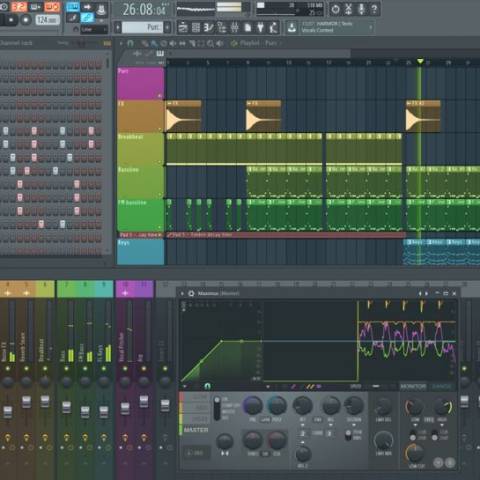The image size is (480, 480).
Task: Click the download arrow icon beside hint panel
Action: 292,28
